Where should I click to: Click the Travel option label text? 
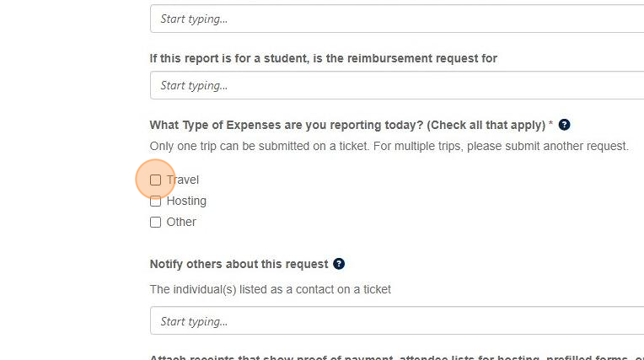pos(183,180)
